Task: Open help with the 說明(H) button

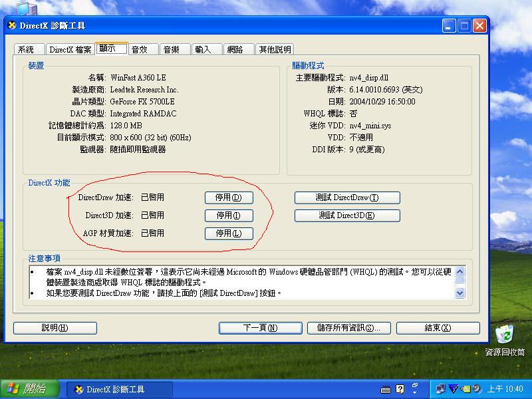Action: pyautogui.click(x=55, y=328)
